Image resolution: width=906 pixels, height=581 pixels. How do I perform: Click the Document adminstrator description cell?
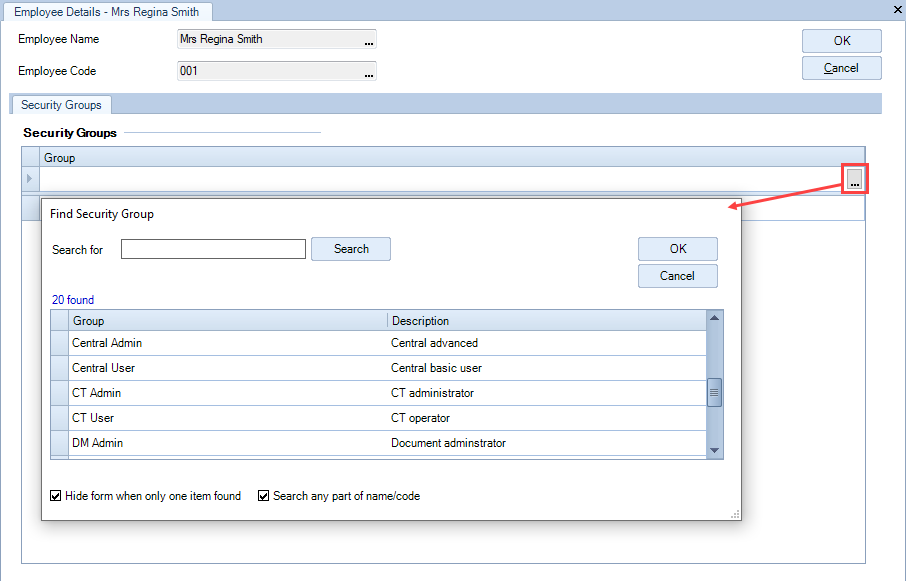(547, 443)
